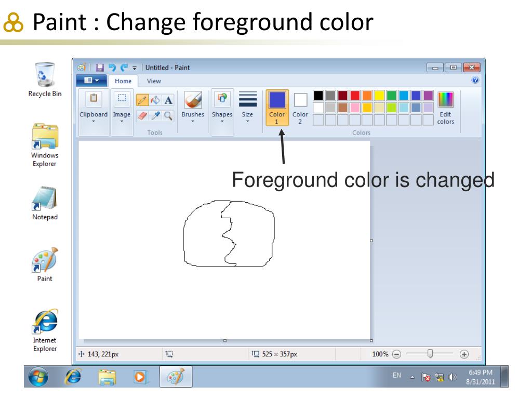Click the Image selection rectangle icon
The image size is (532, 399).
pos(122,98)
